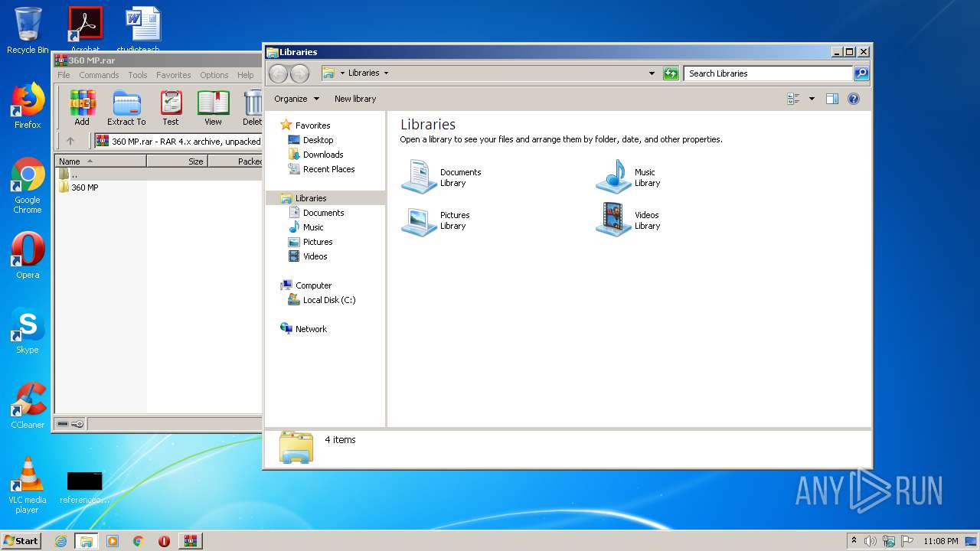
Task: Click the Skype desktop shortcut
Action: pyautogui.click(x=28, y=331)
